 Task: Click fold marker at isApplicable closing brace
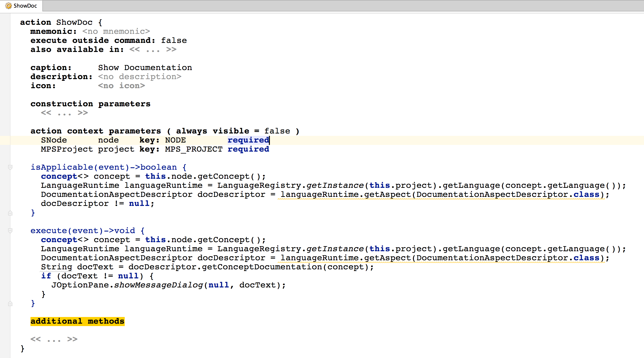[x=10, y=213]
